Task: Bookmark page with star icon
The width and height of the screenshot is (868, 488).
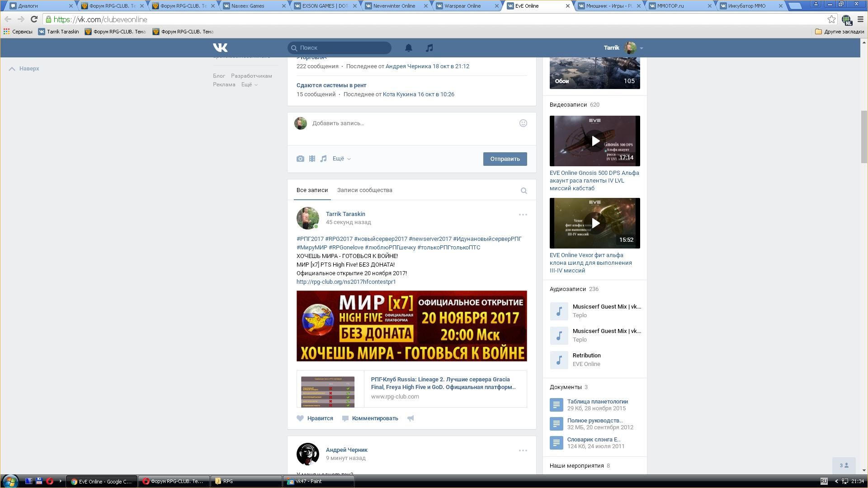Action: click(831, 19)
